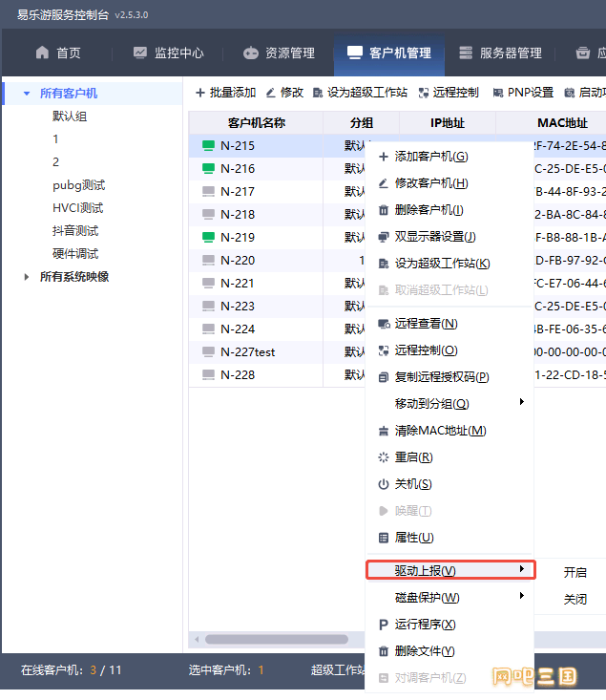This screenshot has height=700, width=606.
Task: Choose 运行程序(X) menu entry
Action: click(449, 625)
